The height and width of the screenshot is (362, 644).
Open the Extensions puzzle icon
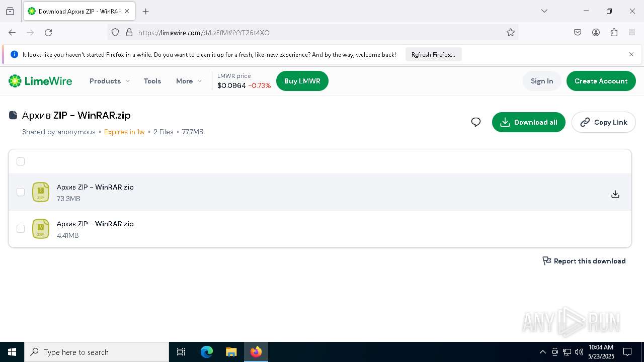coord(614,33)
